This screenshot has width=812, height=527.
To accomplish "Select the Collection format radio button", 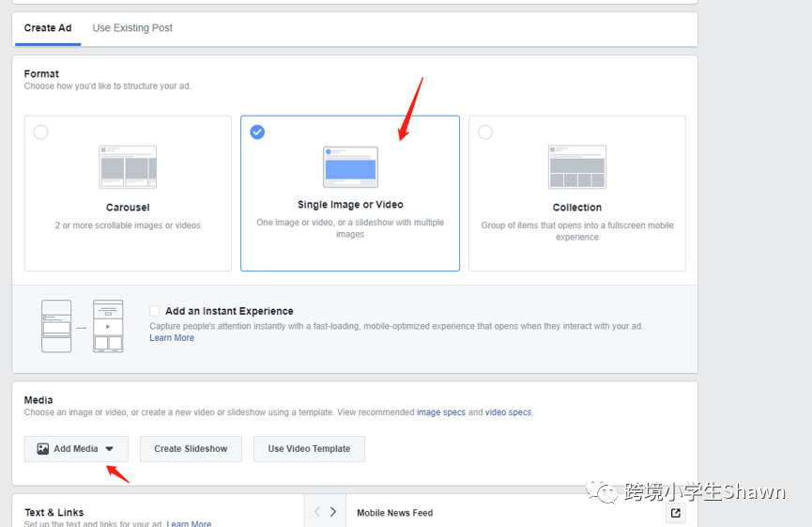I will (x=485, y=132).
